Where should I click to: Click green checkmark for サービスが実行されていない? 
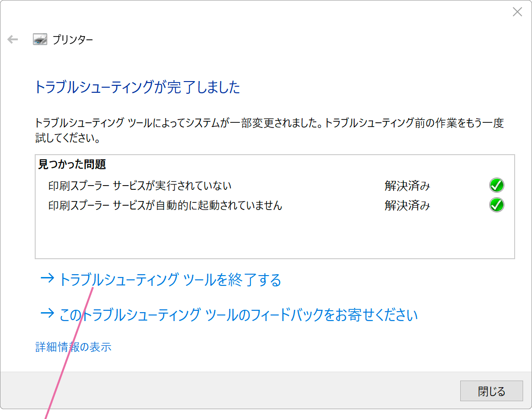(x=496, y=186)
